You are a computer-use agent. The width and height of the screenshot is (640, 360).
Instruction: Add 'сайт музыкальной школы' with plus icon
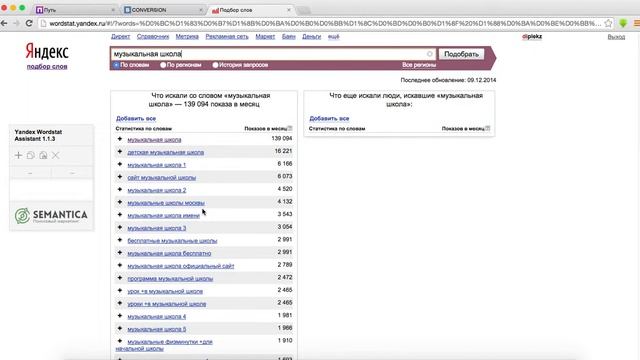pyautogui.click(x=120, y=177)
